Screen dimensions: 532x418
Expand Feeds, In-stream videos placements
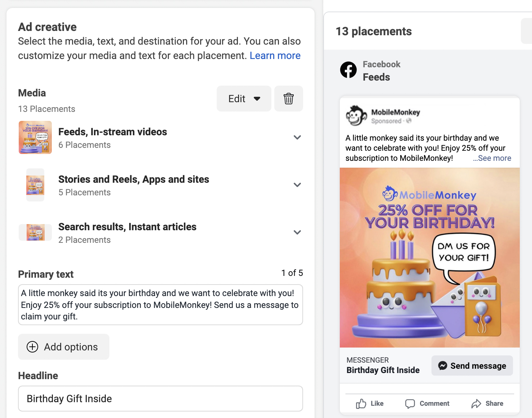(x=297, y=137)
